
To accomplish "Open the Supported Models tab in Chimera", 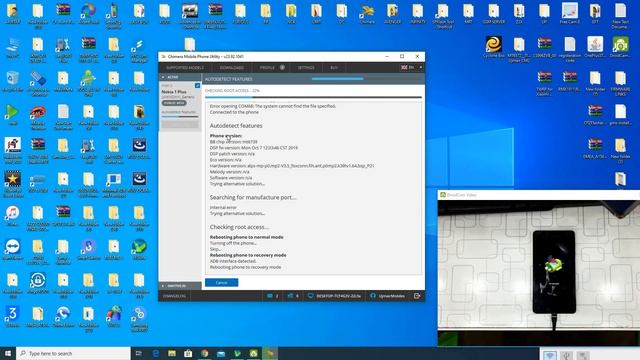I will [x=185, y=68].
